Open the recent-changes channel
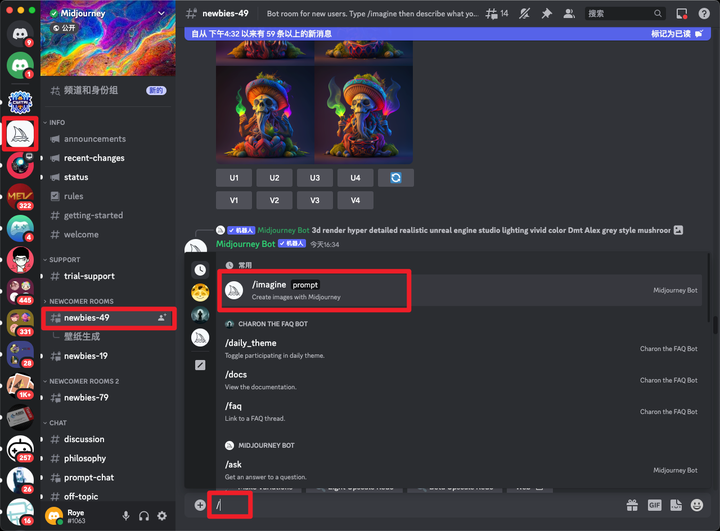The height and width of the screenshot is (531, 720). (x=108, y=158)
